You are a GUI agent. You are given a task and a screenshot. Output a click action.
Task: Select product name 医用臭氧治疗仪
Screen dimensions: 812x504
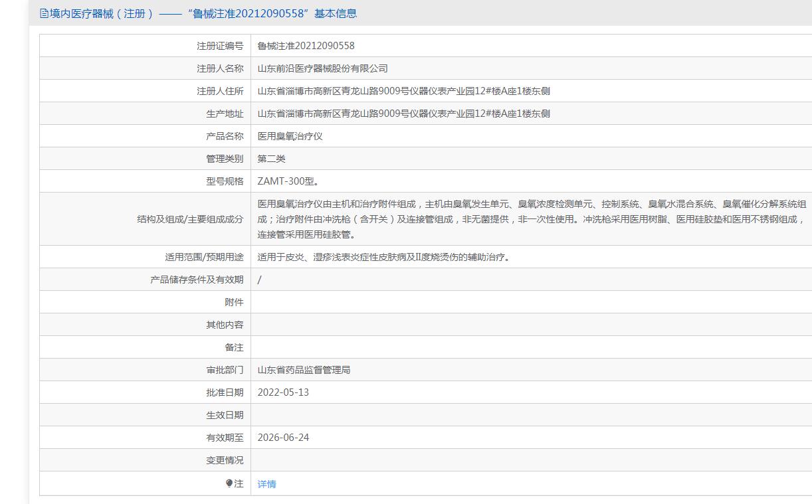(x=290, y=136)
